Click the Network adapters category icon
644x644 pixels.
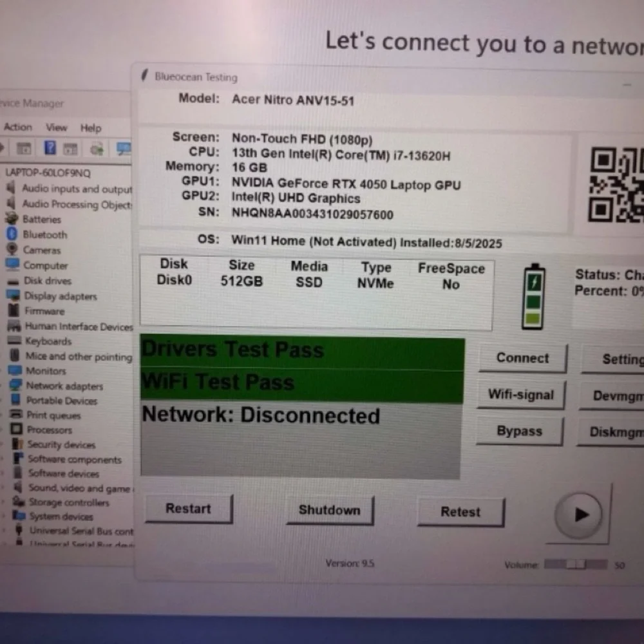coord(15,385)
